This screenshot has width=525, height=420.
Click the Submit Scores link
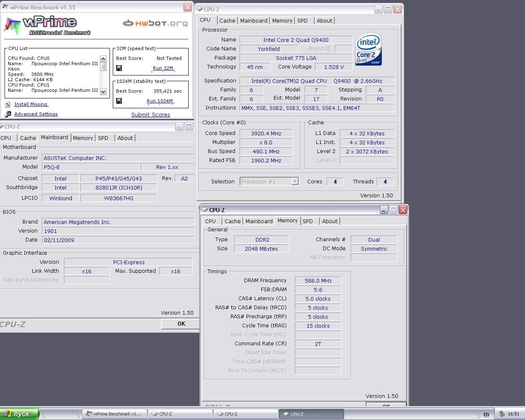151,115
